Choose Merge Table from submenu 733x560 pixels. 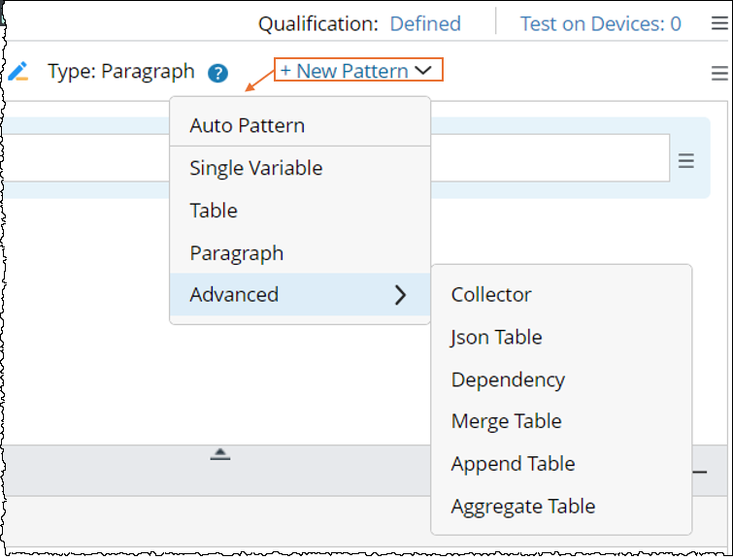pos(507,421)
